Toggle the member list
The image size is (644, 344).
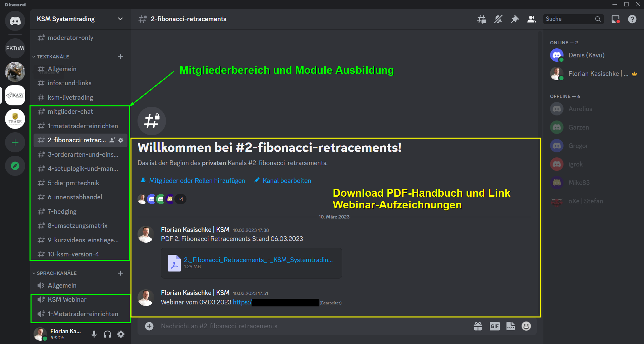point(531,19)
